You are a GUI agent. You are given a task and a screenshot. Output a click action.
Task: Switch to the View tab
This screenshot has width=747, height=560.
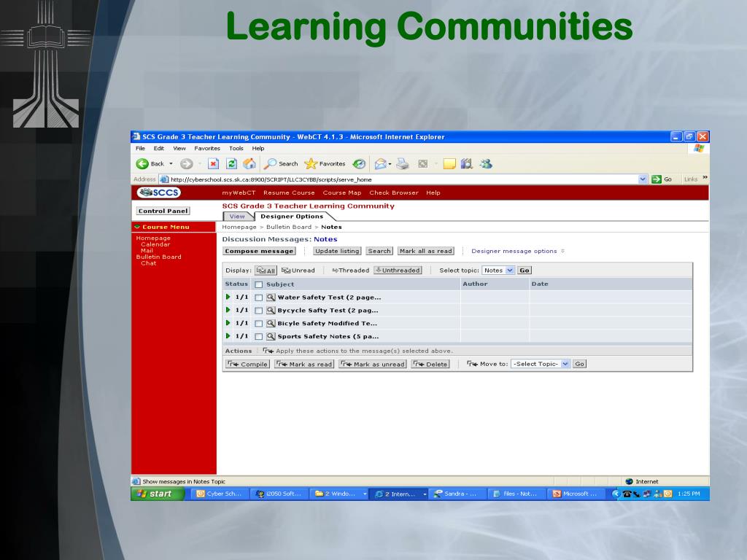coord(237,216)
